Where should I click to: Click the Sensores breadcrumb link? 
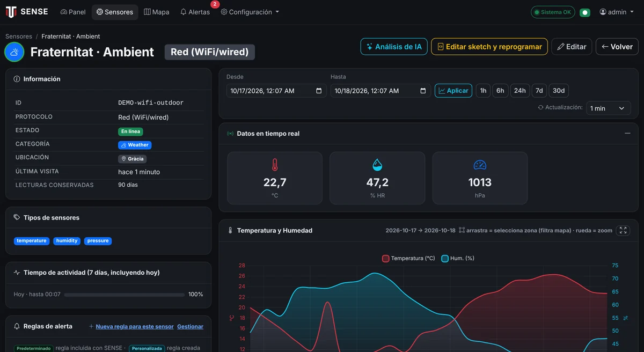tap(19, 36)
